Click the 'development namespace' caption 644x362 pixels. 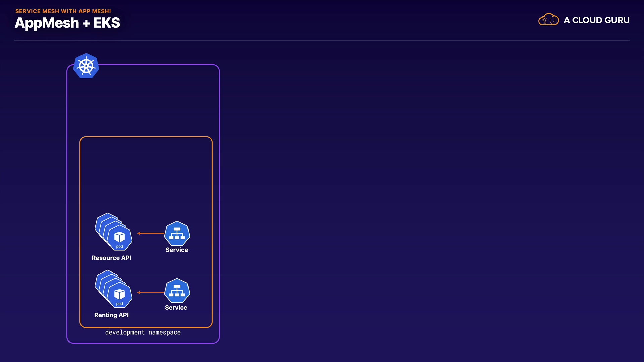[x=143, y=333]
